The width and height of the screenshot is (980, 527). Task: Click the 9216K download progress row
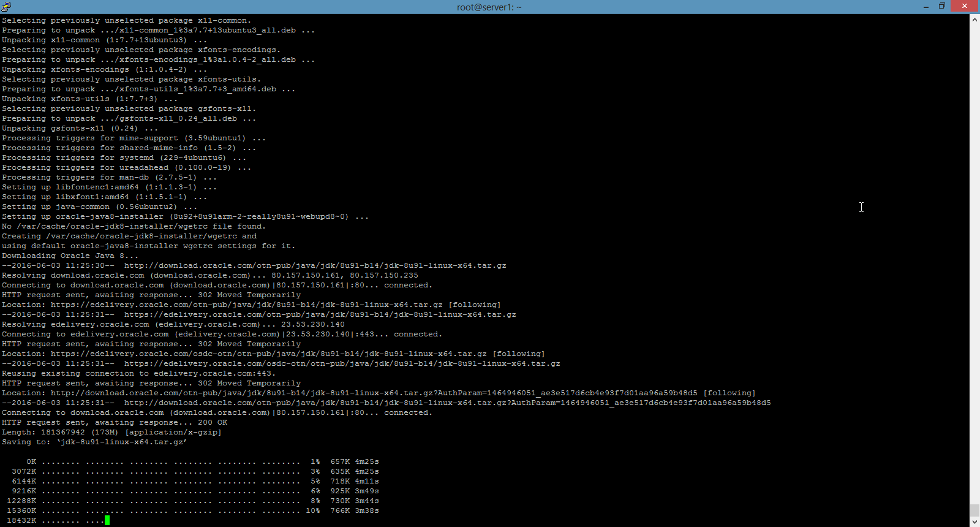pos(195,491)
